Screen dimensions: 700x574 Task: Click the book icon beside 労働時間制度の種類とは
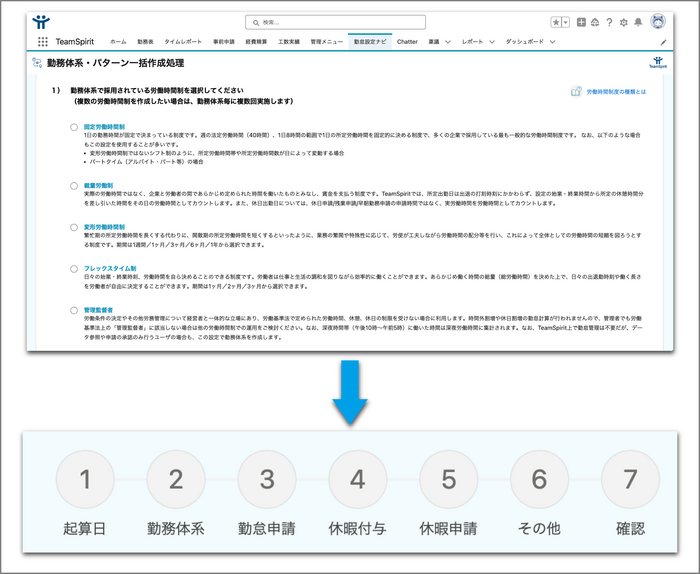(576, 92)
